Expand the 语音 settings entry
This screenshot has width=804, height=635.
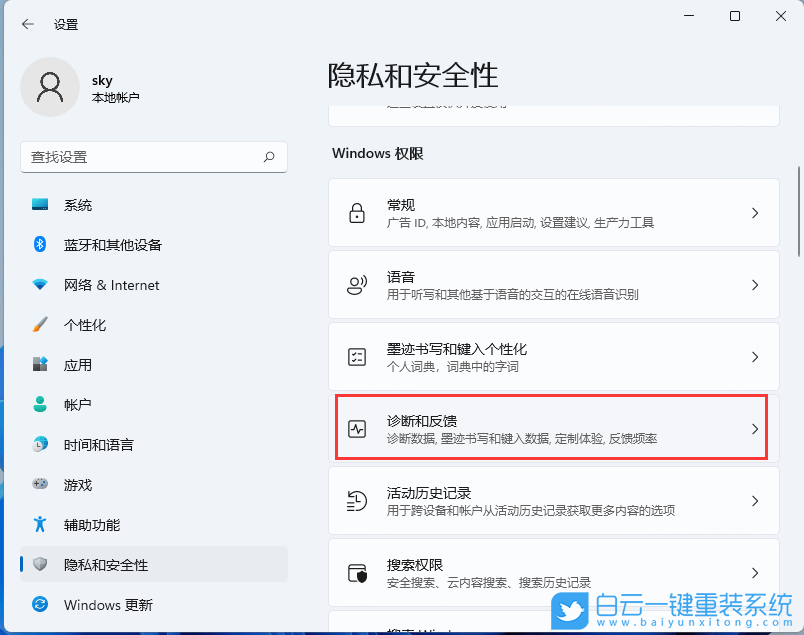tap(554, 284)
